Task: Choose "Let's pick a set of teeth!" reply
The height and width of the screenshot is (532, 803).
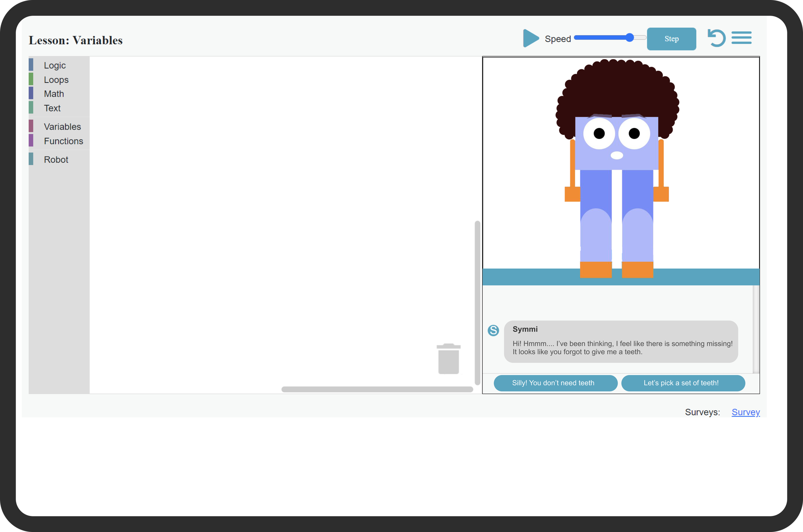Action: (683, 383)
